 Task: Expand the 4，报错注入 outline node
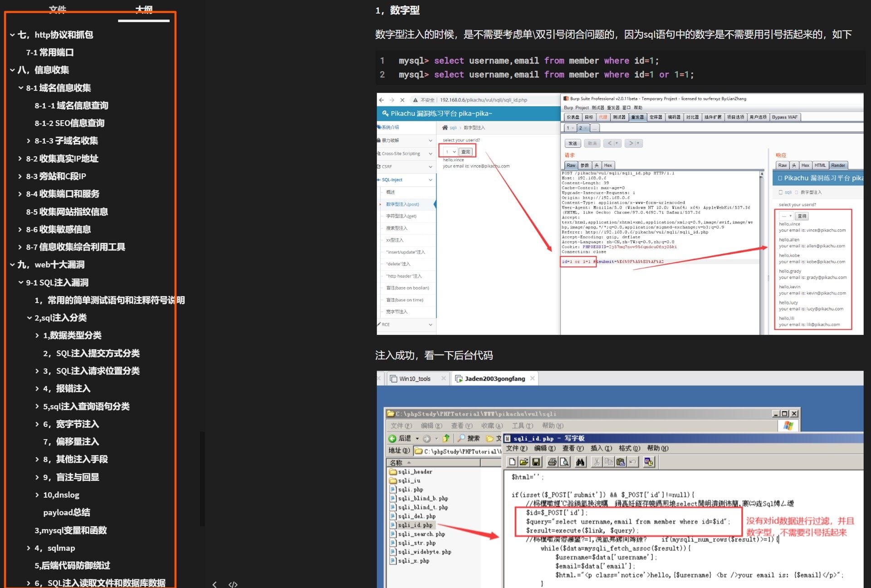point(37,389)
